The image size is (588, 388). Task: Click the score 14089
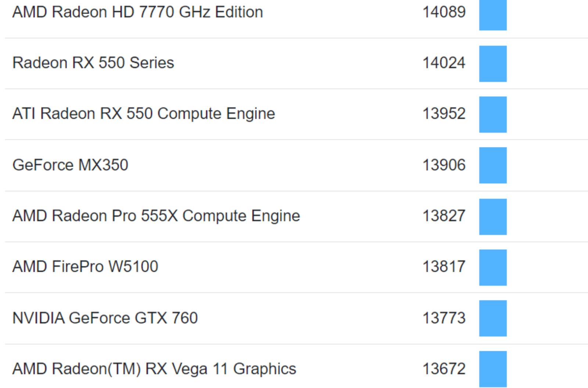444,12
